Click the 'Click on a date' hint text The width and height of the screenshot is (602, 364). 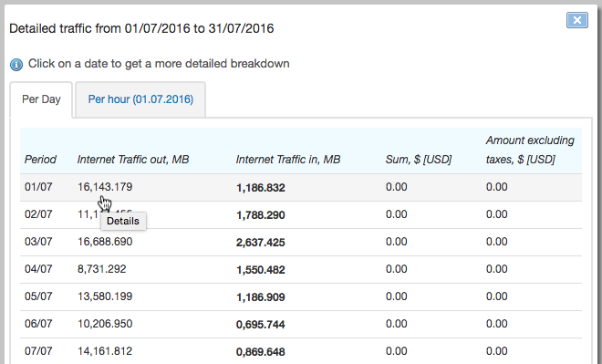[159, 64]
